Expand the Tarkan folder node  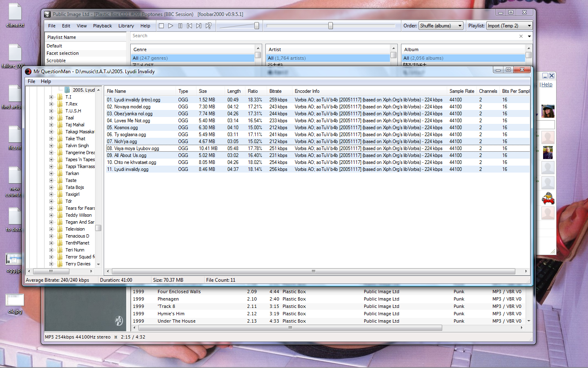[x=51, y=174]
